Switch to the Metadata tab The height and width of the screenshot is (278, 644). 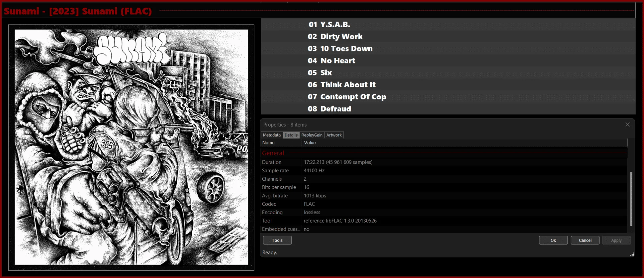click(x=272, y=135)
